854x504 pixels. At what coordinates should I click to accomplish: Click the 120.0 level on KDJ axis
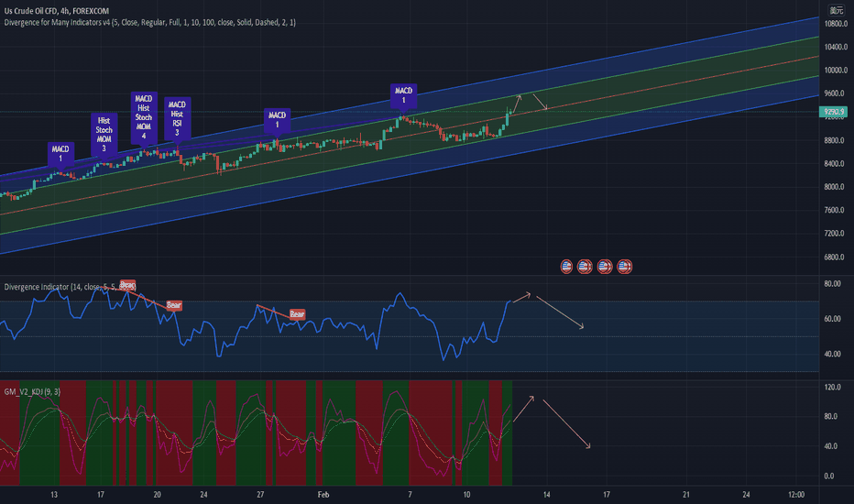833,388
